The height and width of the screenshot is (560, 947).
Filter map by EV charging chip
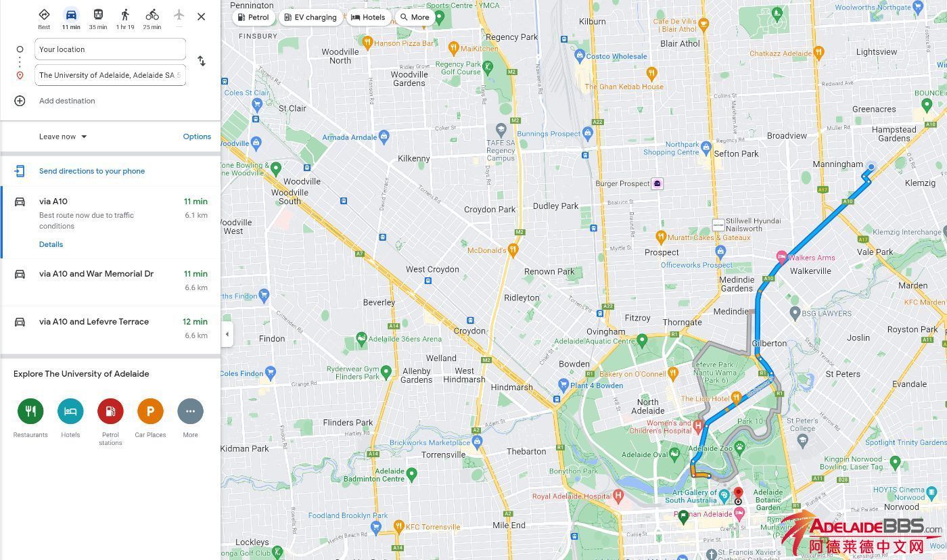coord(310,18)
